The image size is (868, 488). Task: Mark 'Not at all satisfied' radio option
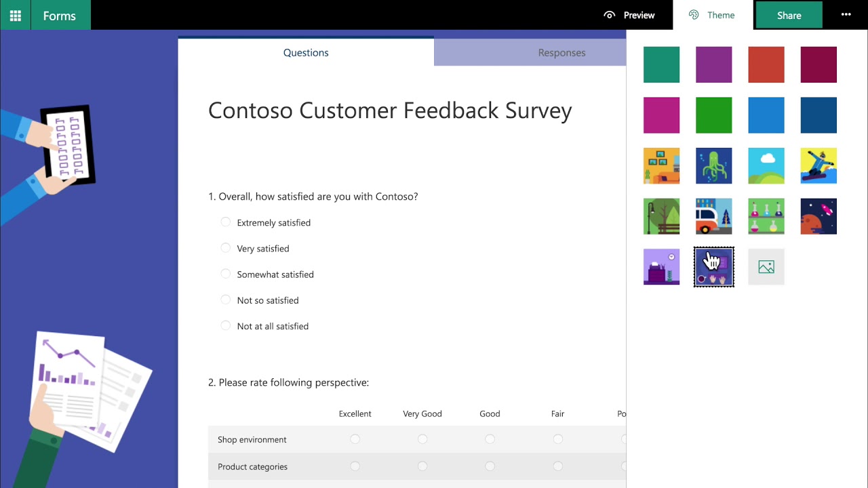point(226,326)
